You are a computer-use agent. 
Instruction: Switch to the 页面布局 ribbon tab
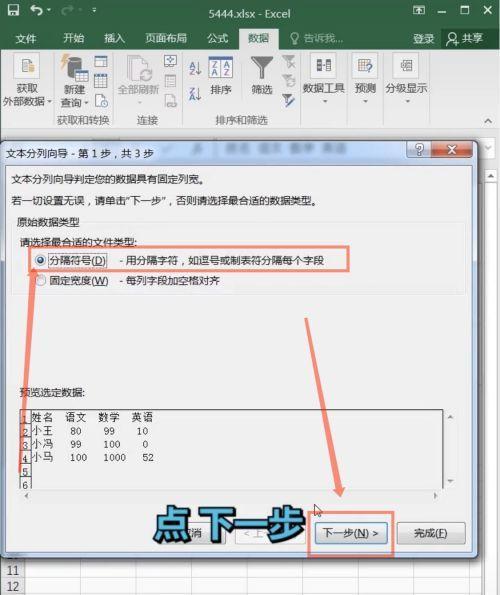(166, 38)
